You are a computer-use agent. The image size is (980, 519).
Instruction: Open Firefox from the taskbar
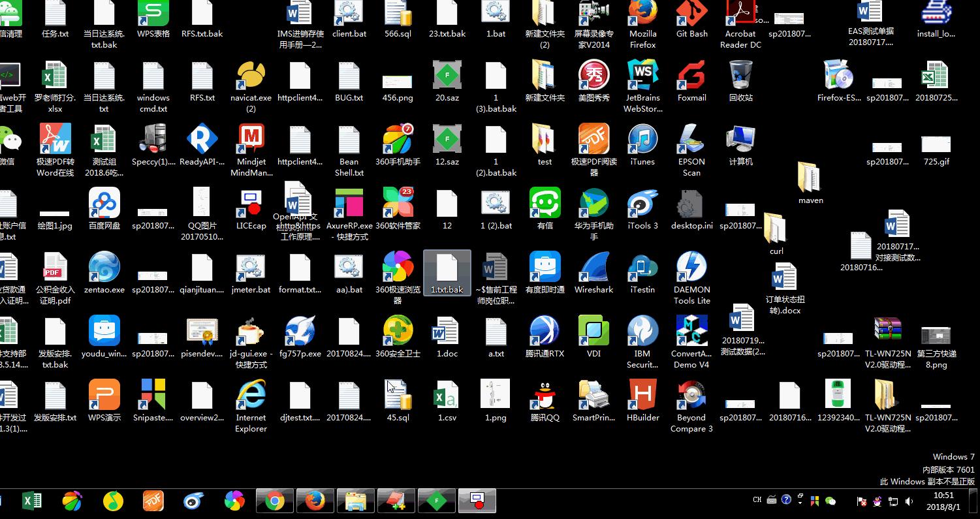pos(315,501)
